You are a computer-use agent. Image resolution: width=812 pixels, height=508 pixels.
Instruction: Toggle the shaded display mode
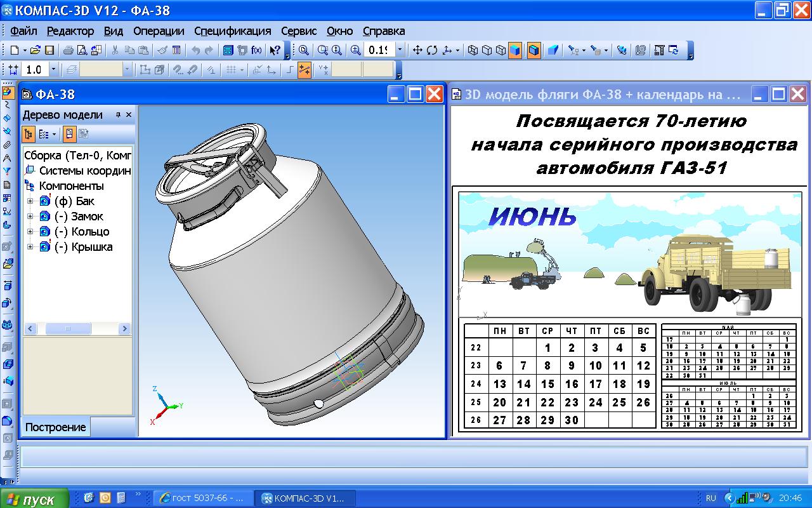point(515,50)
